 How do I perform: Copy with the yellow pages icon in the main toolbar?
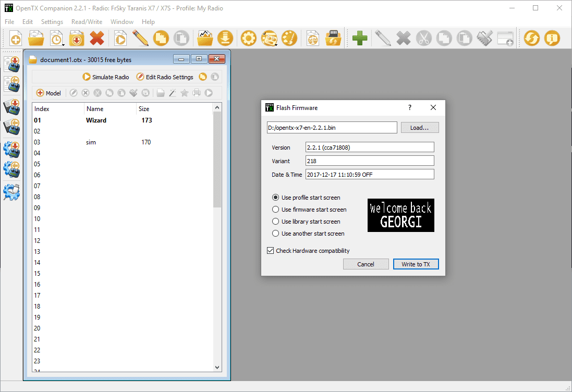tap(161, 38)
